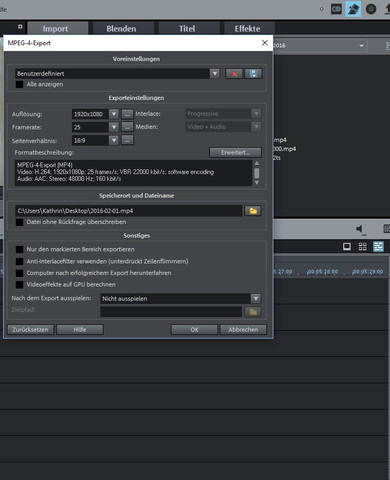The image size is (390, 480).
Task: Save the preset with the floppy disk icon
Action: 253,74
